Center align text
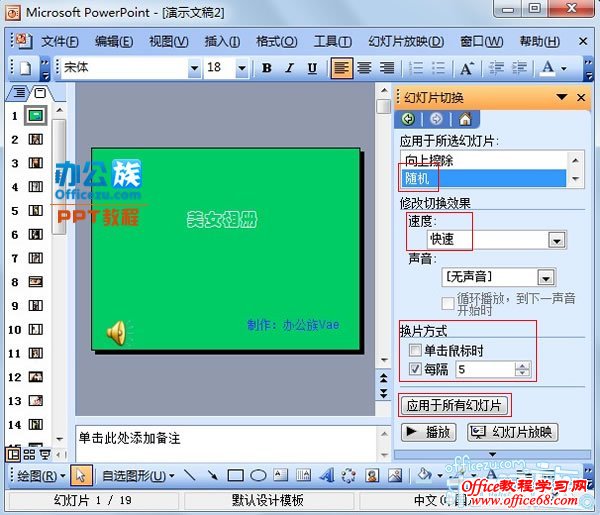Viewport: 600px width, 515px height. 364,68
